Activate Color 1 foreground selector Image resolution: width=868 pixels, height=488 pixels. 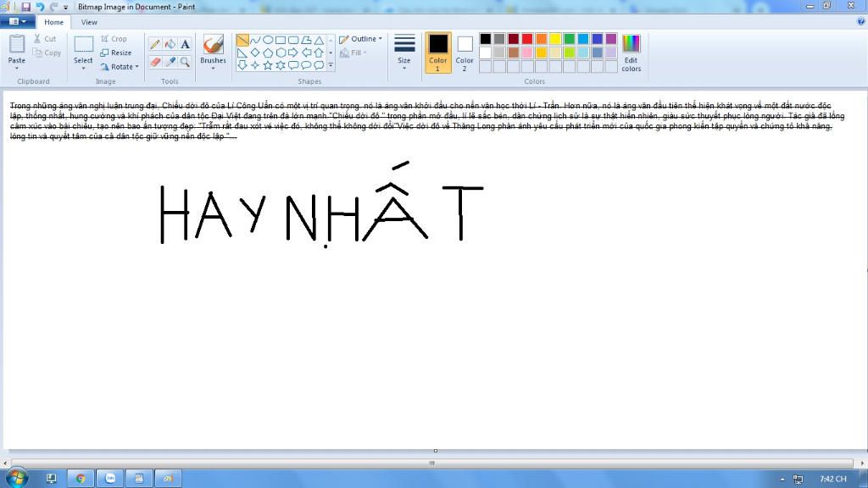click(x=438, y=53)
